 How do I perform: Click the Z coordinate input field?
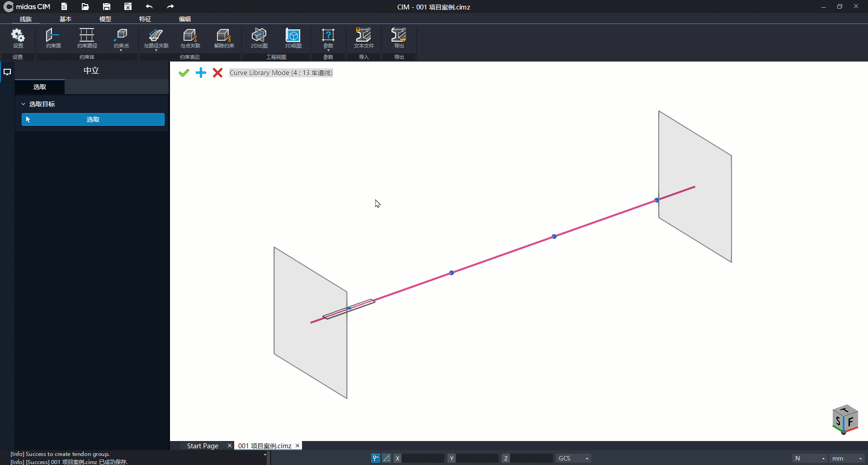[x=532, y=458]
